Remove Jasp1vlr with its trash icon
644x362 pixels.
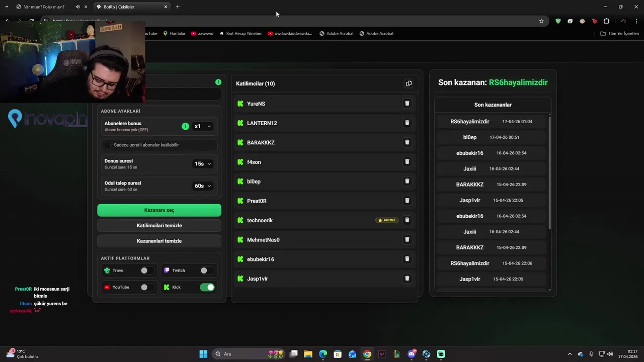click(407, 279)
